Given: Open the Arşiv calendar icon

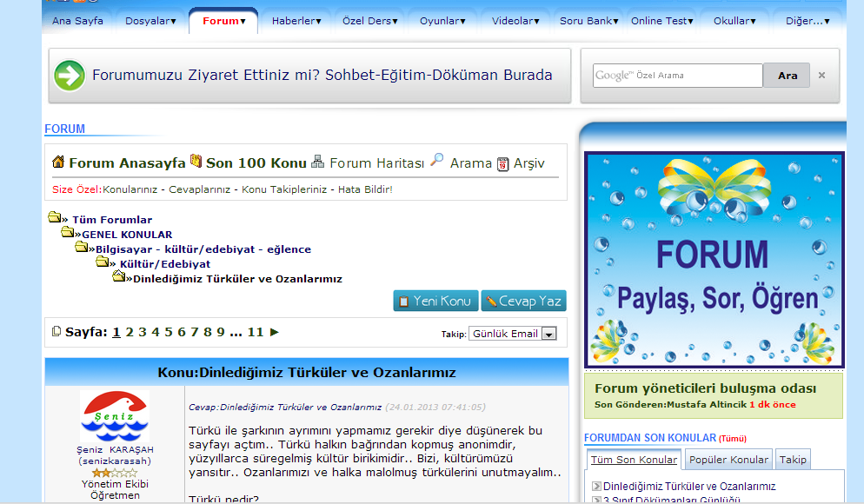Looking at the screenshot, I should point(502,163).
